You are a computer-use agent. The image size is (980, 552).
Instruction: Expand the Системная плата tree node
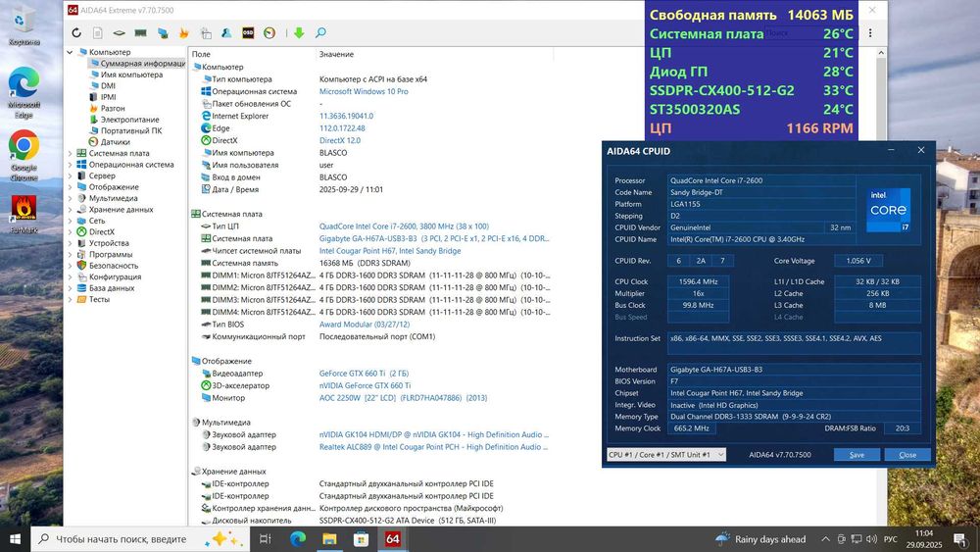point(70,153)
